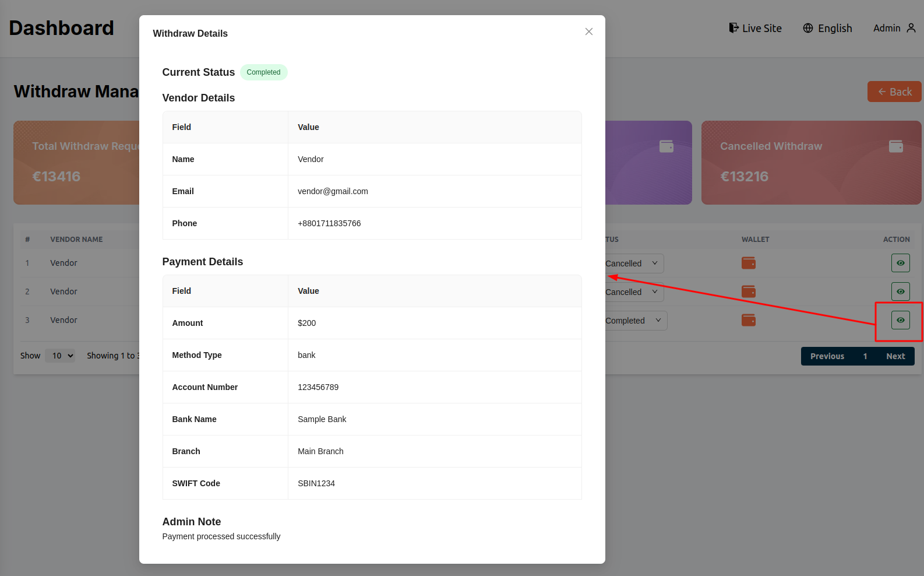Image resolution: width=924 pixels, height=576 pixels.
Task: Open the Completed status dropdown
Action: coord(635,321)
